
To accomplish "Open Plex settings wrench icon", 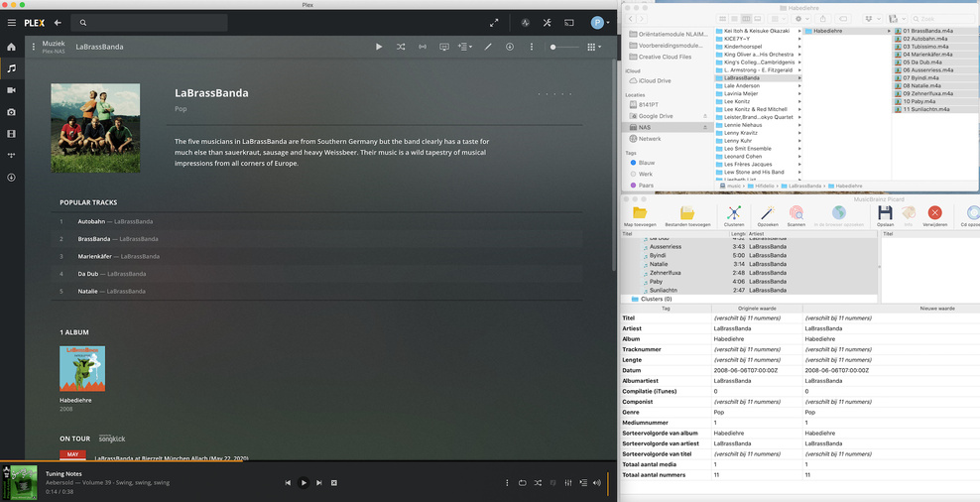I will [x=547, y=23].
